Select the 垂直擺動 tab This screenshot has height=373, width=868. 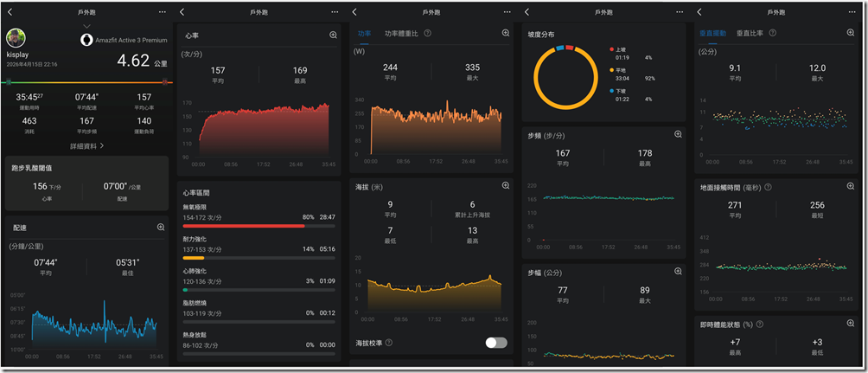tap(714, 33)
